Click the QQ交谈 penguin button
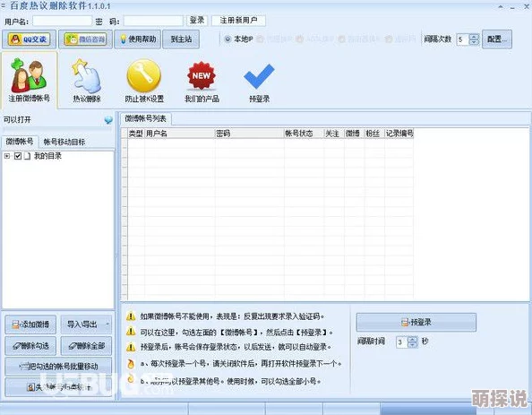Screen dimensions: 532x415 point(29,39)
